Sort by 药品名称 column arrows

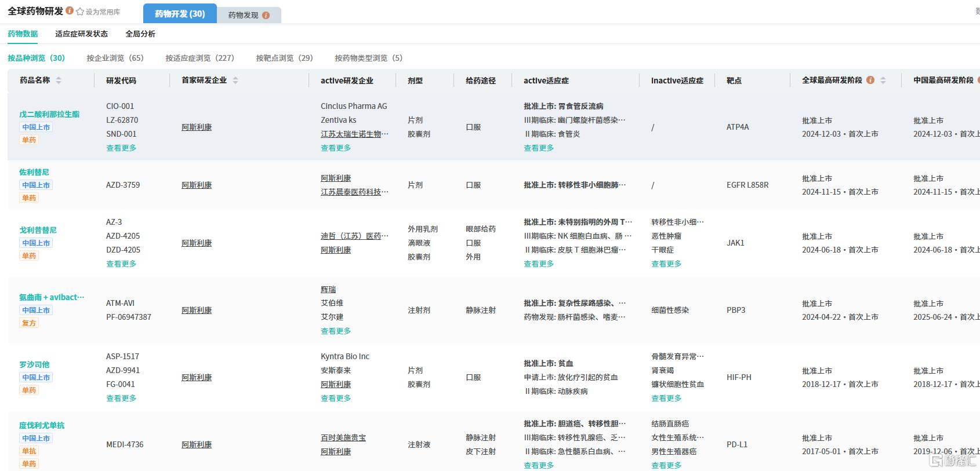[x=59, y=81]
